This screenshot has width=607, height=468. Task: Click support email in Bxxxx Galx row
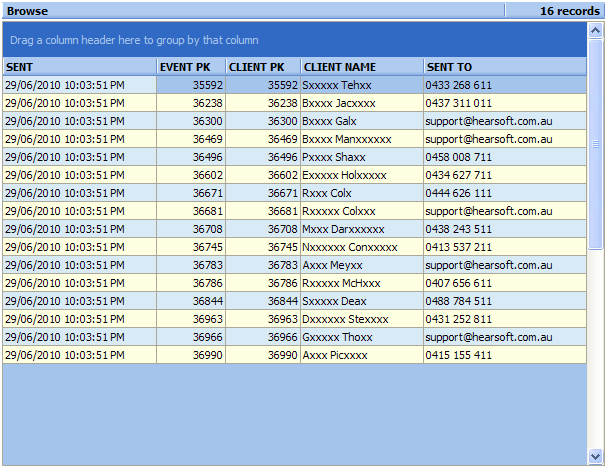pos(489,121)
